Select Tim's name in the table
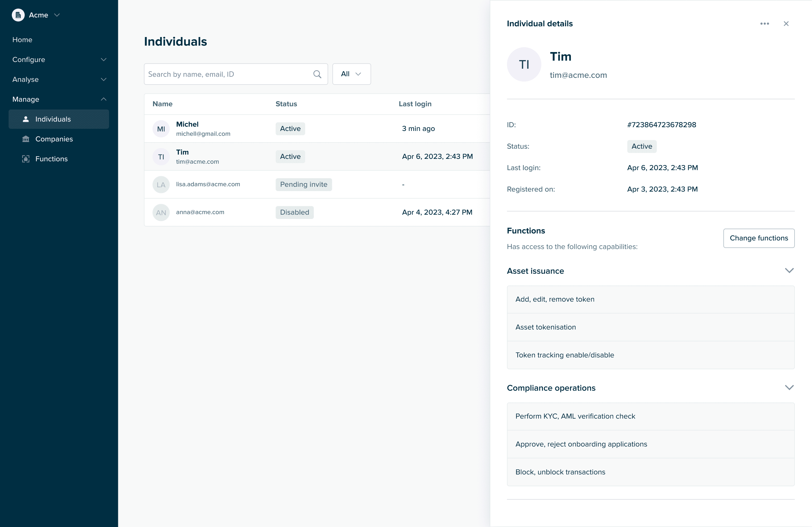Viewport: 812px width, 527px height. click(182, 152)
